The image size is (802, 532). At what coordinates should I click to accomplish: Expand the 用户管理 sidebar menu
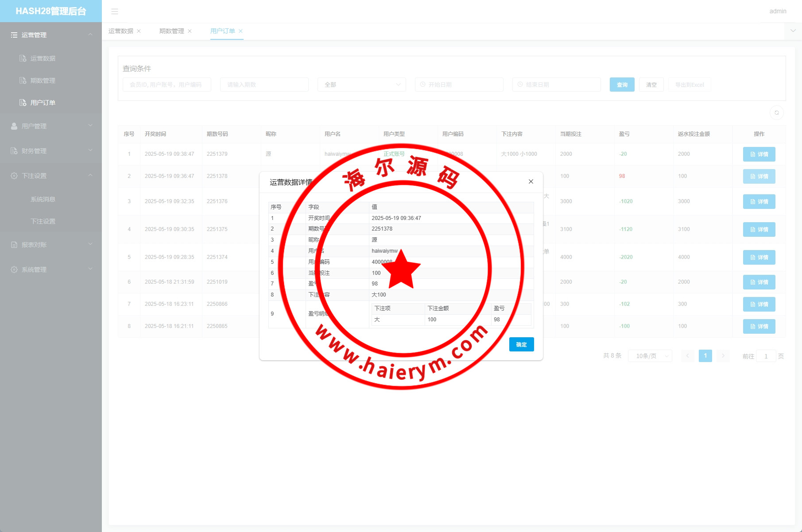pos(51,126)
